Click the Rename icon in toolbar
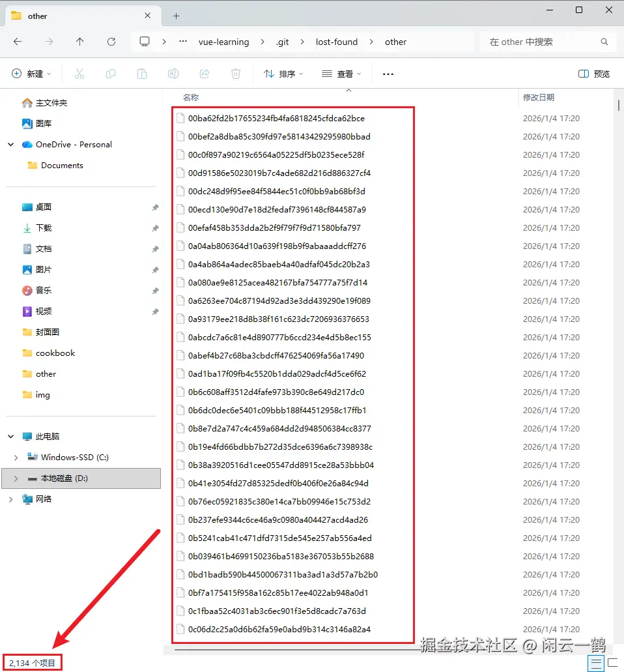This screenshot has height=672, width=624. click(x=173, y=74)
